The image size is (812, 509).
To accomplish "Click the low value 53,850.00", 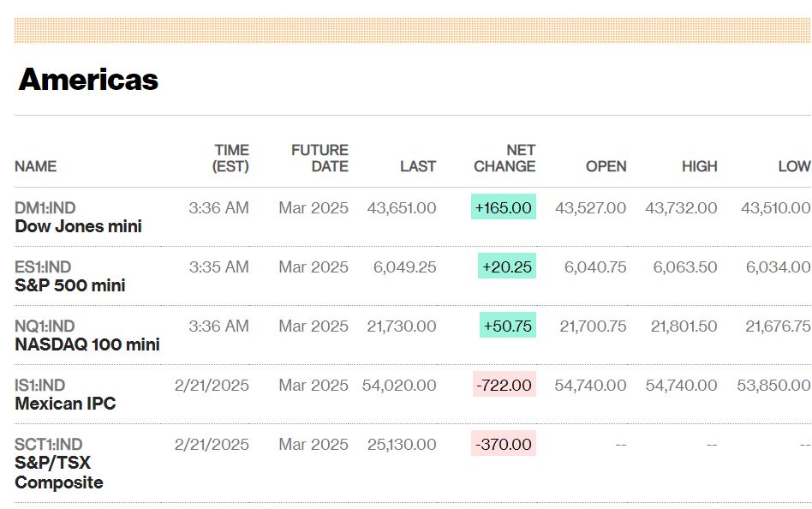I will point(773,385).
